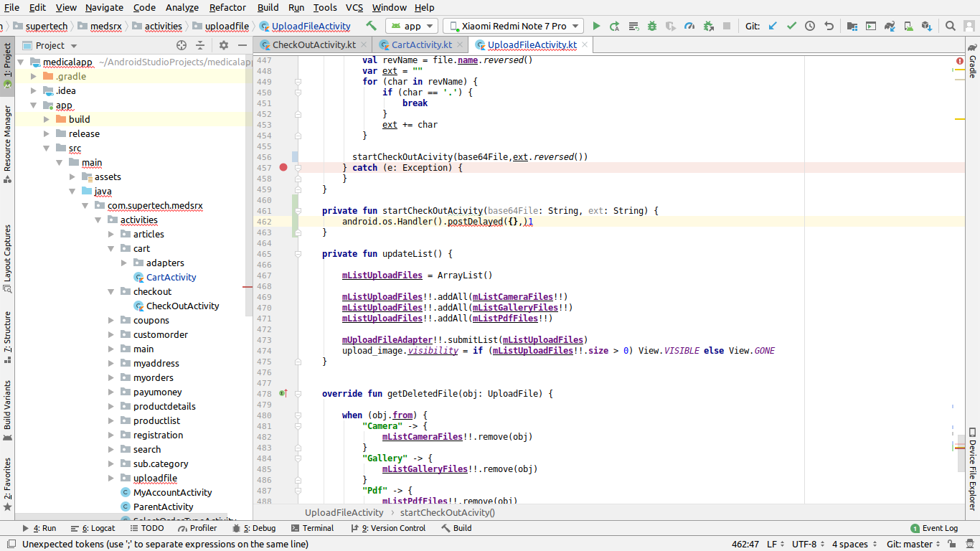Open Xiaomi Redmi Note 7 Pro device dropdown
Viewport: 980px width, 551px height.
coord(514,26)
